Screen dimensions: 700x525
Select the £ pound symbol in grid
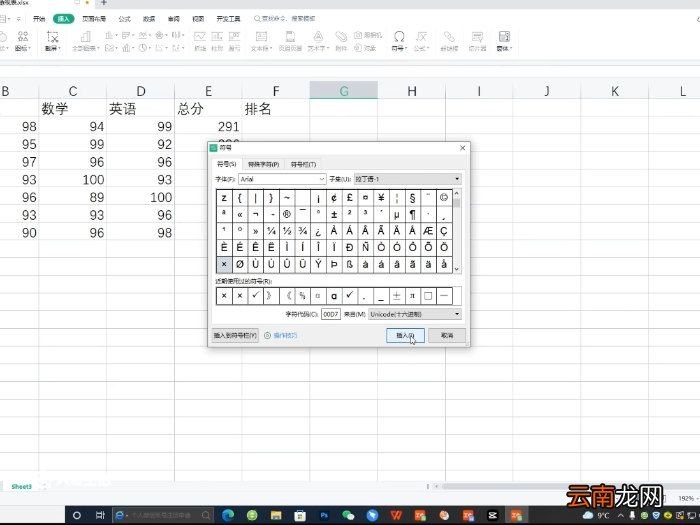pos(350,197)
